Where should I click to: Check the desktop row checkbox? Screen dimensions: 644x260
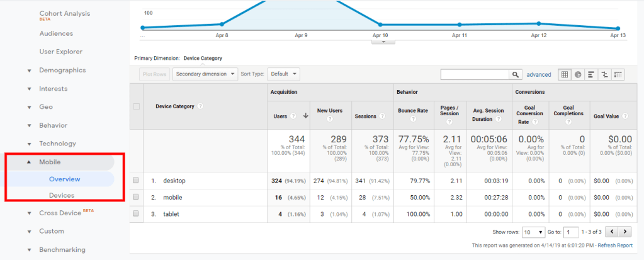pos(136,181)
